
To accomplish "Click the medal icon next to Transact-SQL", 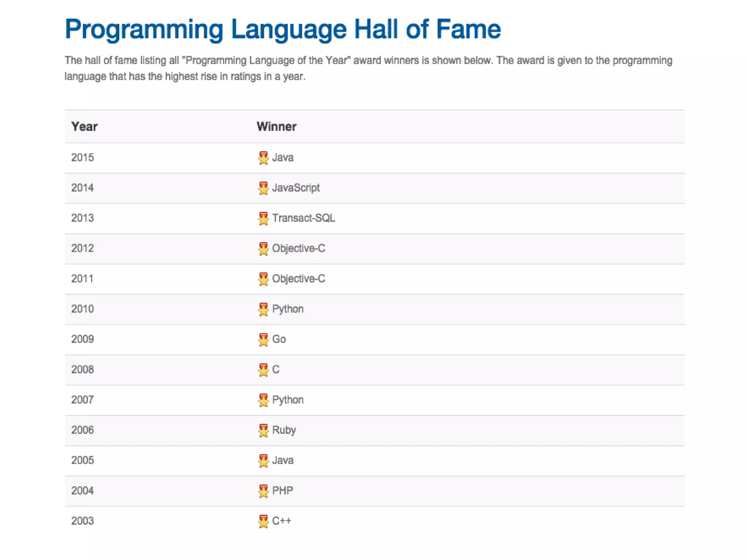I will (x=263, y=218).
